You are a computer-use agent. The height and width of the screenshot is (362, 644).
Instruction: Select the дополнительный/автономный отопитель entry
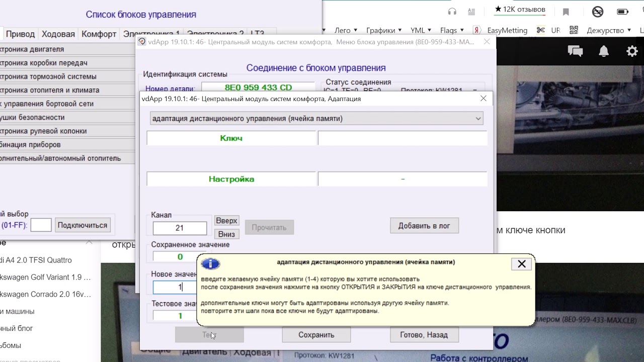[67, 158]
